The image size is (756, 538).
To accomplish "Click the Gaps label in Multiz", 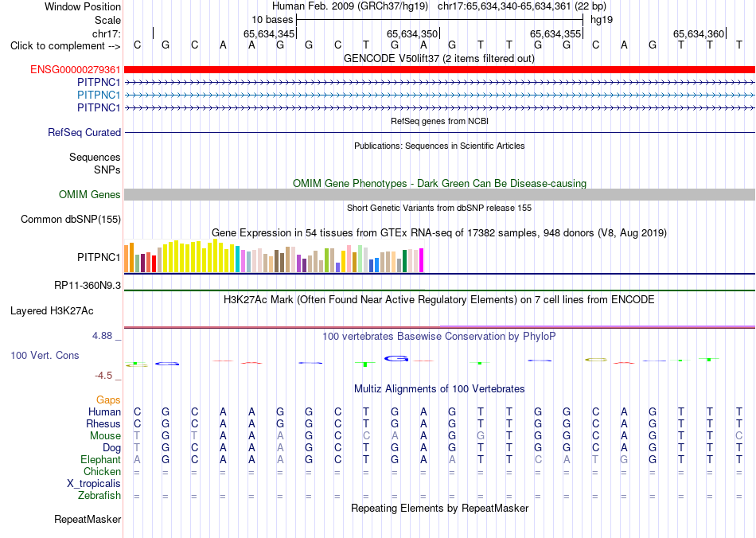I will pos(108,400).
